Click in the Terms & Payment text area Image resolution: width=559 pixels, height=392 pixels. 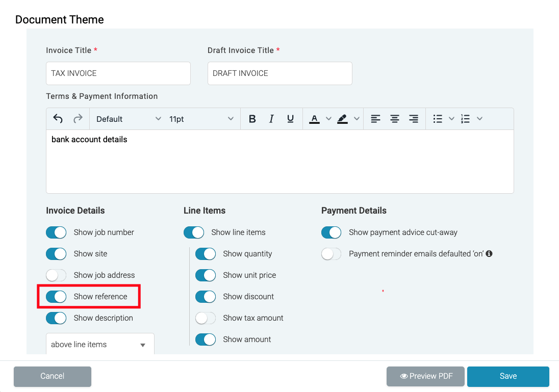pos(280,162)
